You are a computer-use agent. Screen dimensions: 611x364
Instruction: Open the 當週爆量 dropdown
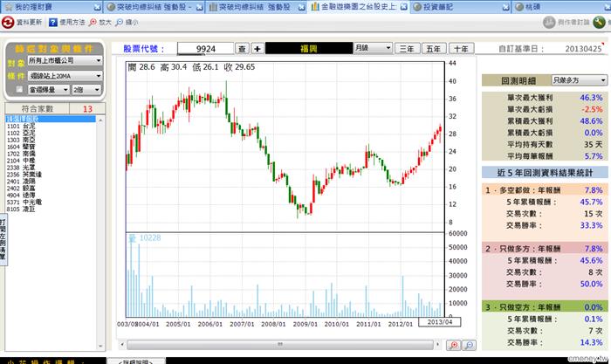tap(49, 90)
